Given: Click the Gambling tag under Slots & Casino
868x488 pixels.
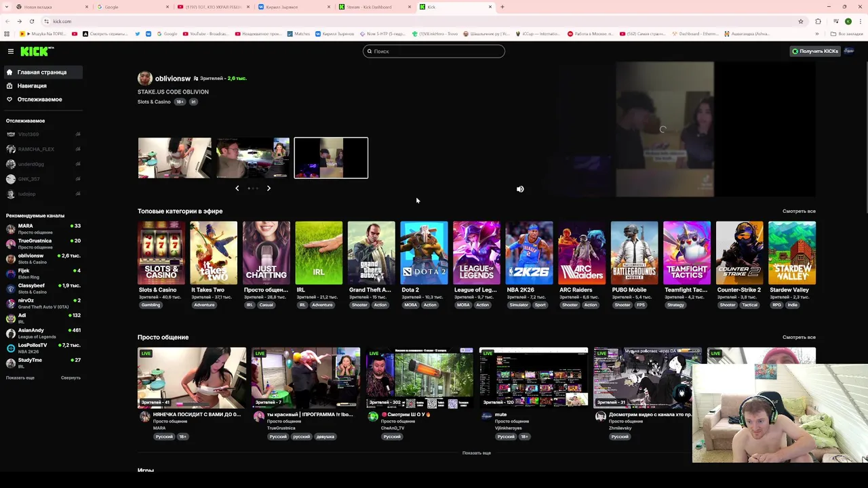Looking at the screenshot, I should coord(151,305).
